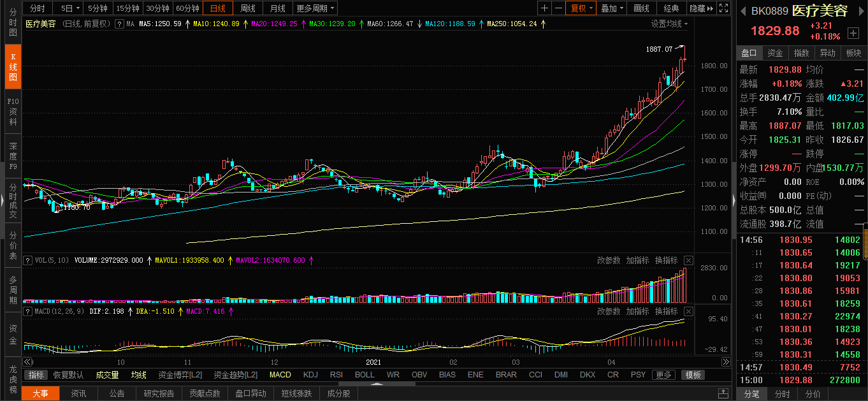Switch chart to 周线 weekly period

[x=247, y=8]
